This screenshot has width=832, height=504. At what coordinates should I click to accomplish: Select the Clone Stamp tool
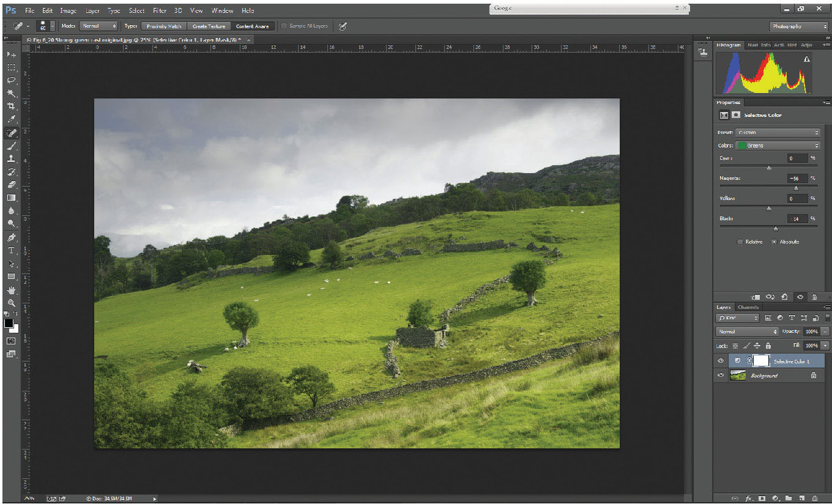pos(11,158)
